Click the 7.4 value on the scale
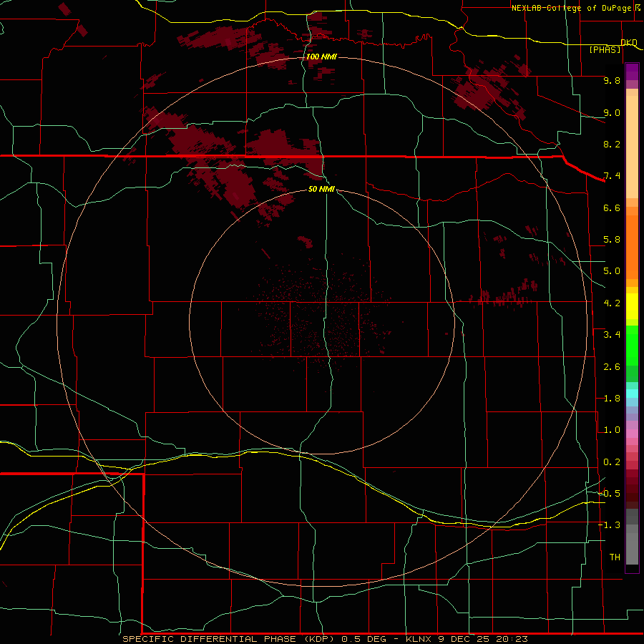The width and height of the screenshot is (644, 644). coord(612,176)
